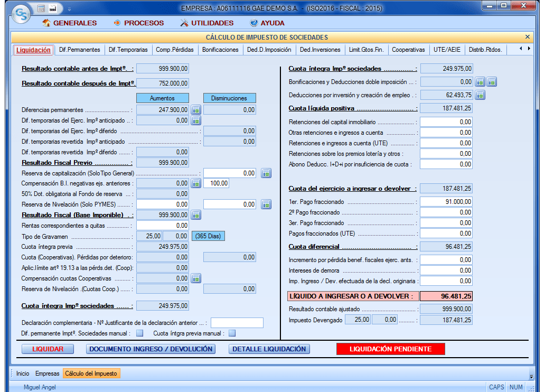
Task: Focus Retenciones del capital inmobiliario field
Action: (446, 122)
